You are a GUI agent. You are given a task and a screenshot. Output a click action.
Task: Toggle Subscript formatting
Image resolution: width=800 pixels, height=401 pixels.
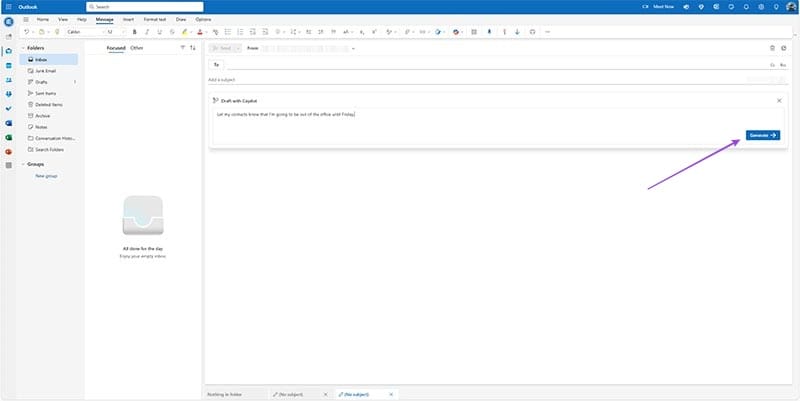362,32
